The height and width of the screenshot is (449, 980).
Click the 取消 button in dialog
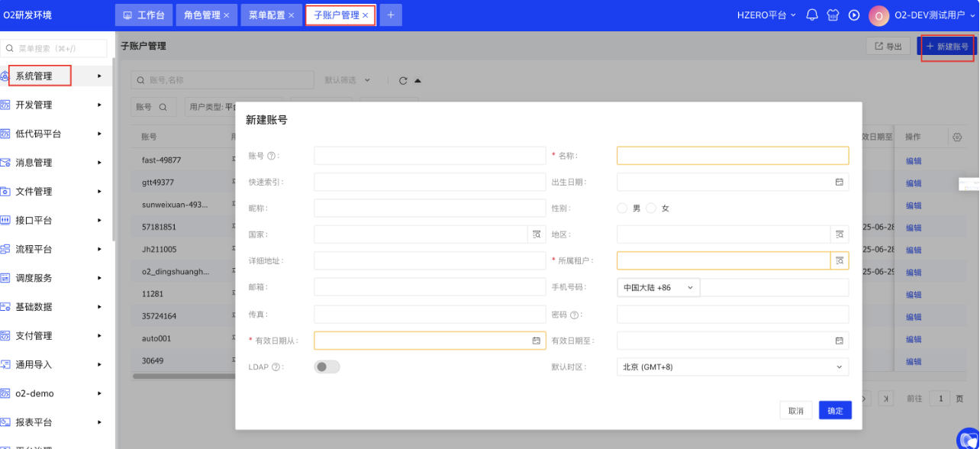click(x=795, y=411)
